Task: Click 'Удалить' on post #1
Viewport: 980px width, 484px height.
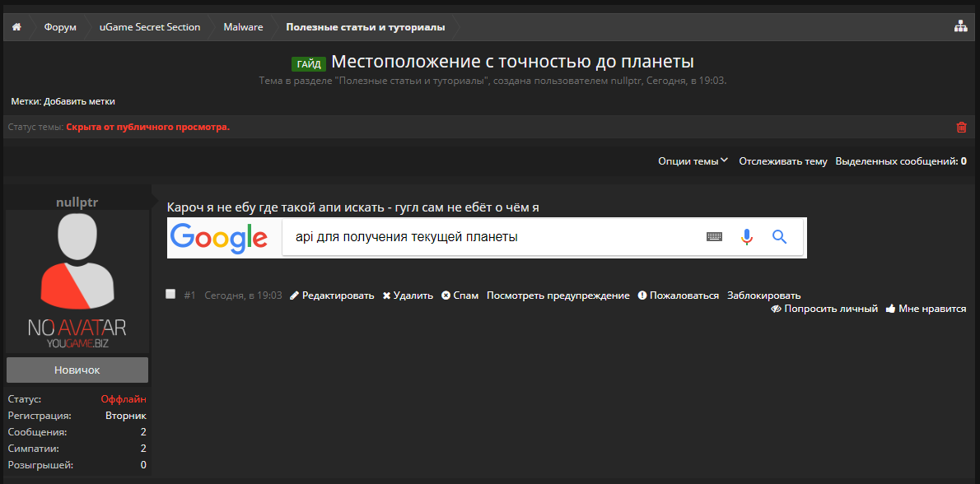Action: [x=408, y=296]
